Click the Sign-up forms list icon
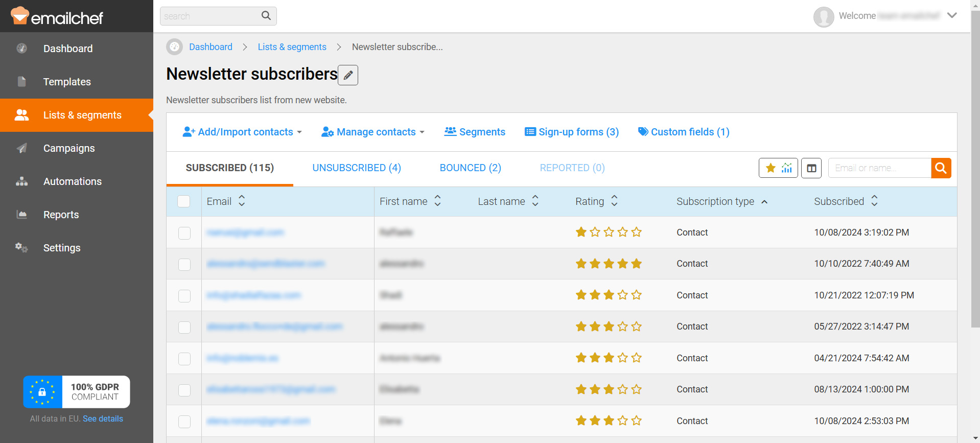The image size is (980, 443). tap(530, 132)
